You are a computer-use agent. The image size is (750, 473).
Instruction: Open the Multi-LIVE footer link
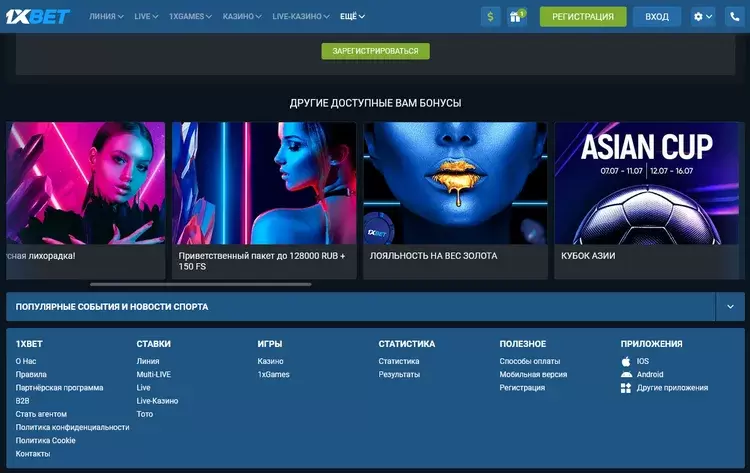click(154, 374)
